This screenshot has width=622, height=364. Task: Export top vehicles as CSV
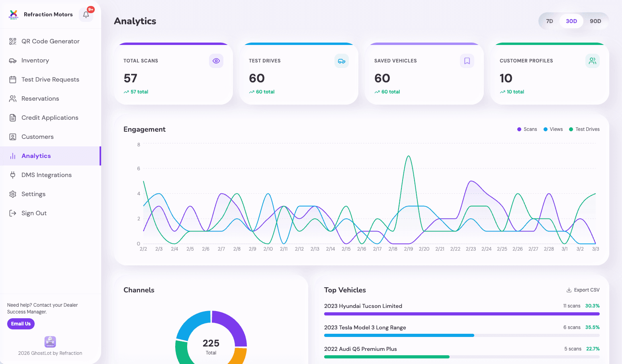(x=583, y=290)
